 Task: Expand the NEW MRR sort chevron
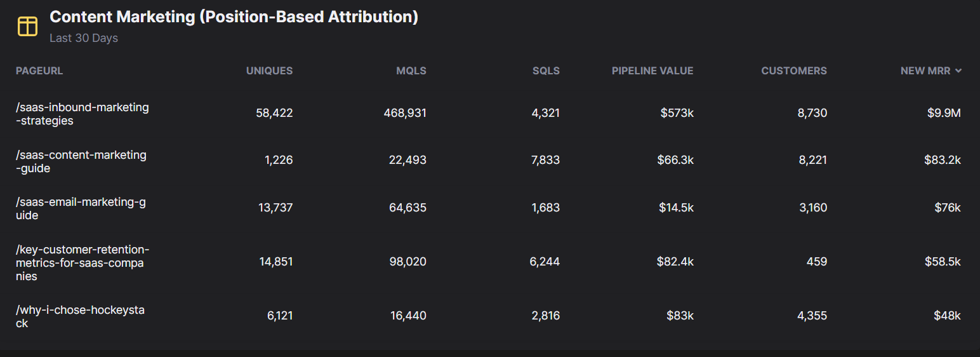(958, 71)
